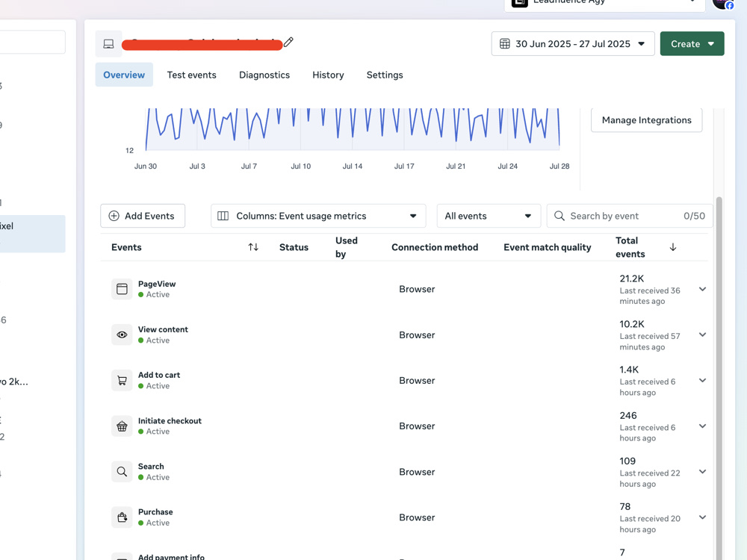
Task: Select the Settings tab
Action: pyautogui.click(x=385, y=75)
